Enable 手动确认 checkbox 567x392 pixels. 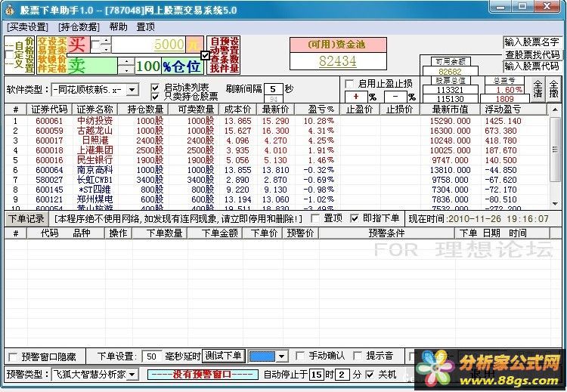300,356
